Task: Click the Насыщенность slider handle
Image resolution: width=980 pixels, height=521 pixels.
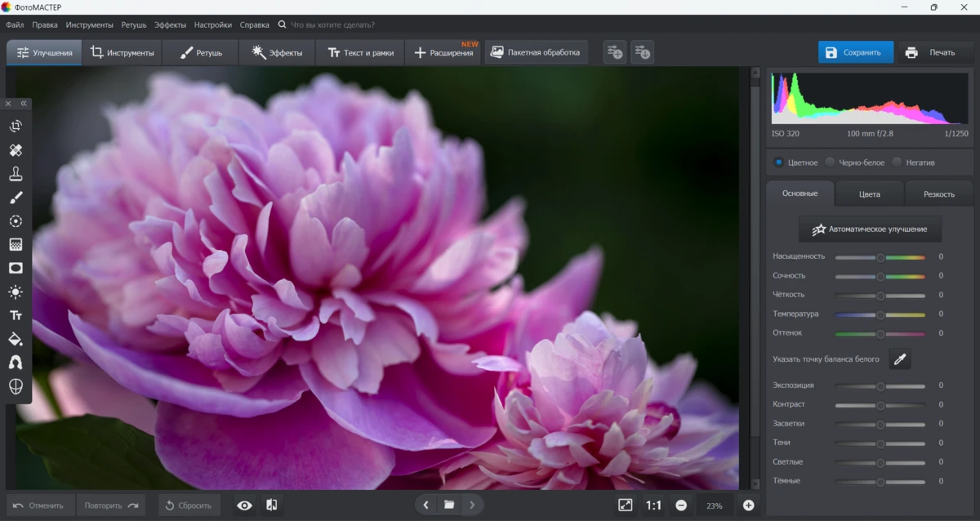Action: coord(880,257)
